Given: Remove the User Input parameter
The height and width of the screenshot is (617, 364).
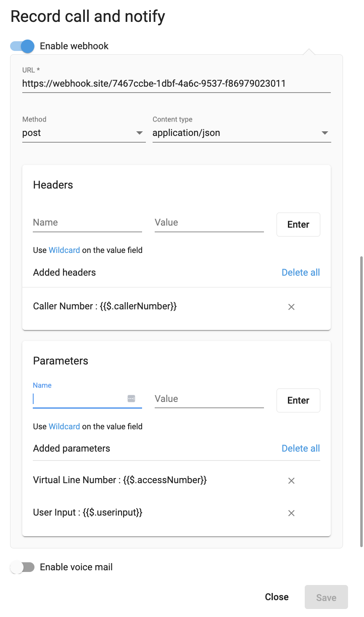Looking at the screenshot, I should [x=291, y=513].
